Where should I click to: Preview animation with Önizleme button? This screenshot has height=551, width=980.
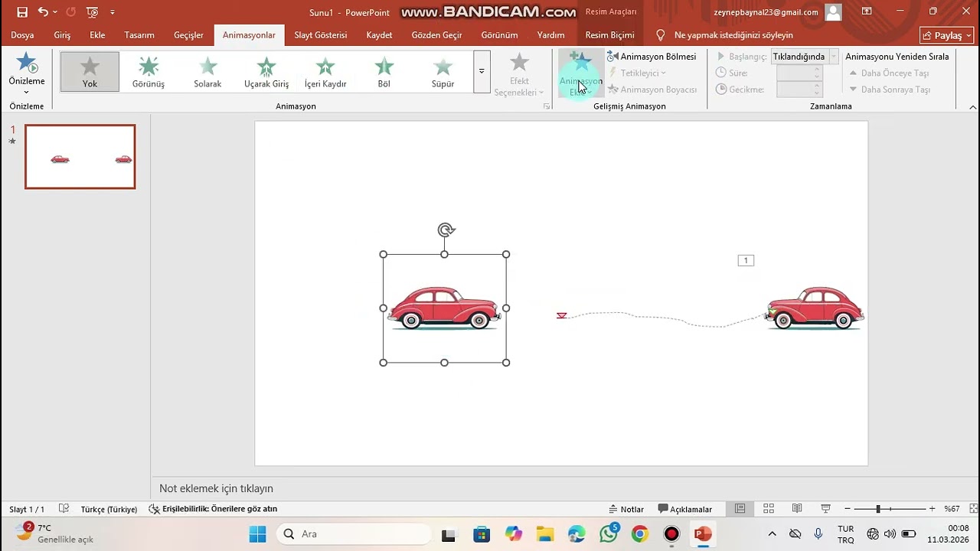27,73
